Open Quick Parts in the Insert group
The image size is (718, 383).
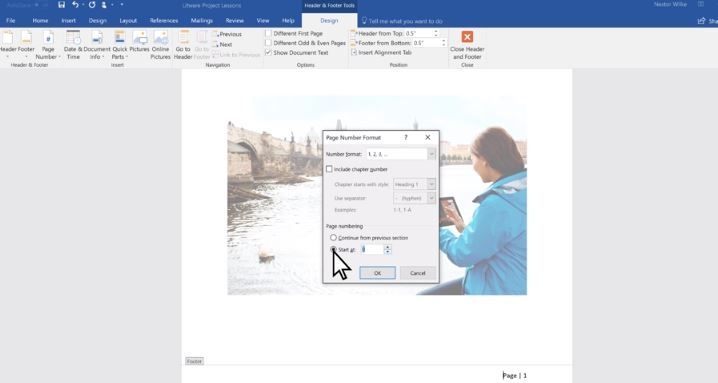[x=120, y=45]
